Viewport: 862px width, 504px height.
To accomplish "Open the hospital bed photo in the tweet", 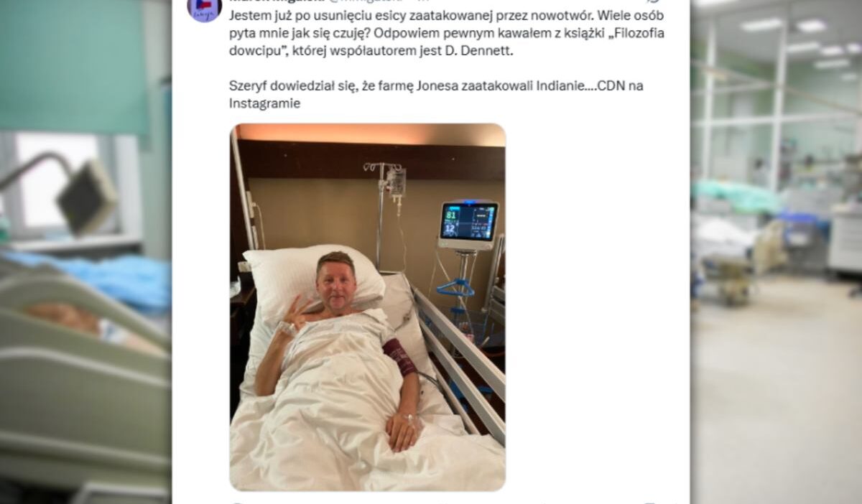I will pyautogui.click(x=367, y=307).
